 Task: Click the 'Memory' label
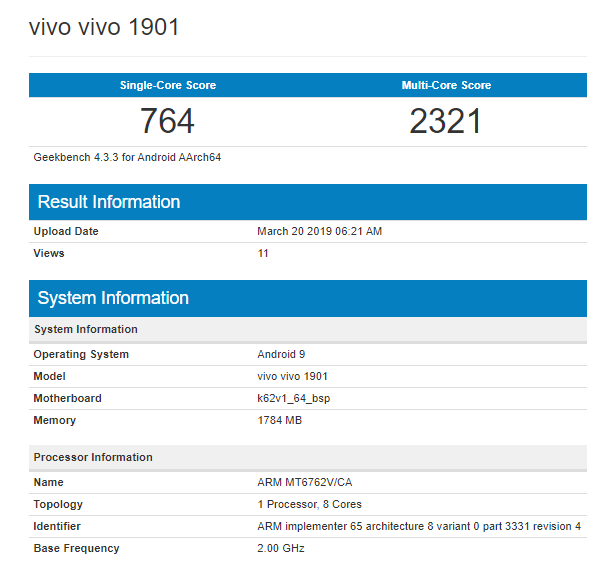point(55,420)
